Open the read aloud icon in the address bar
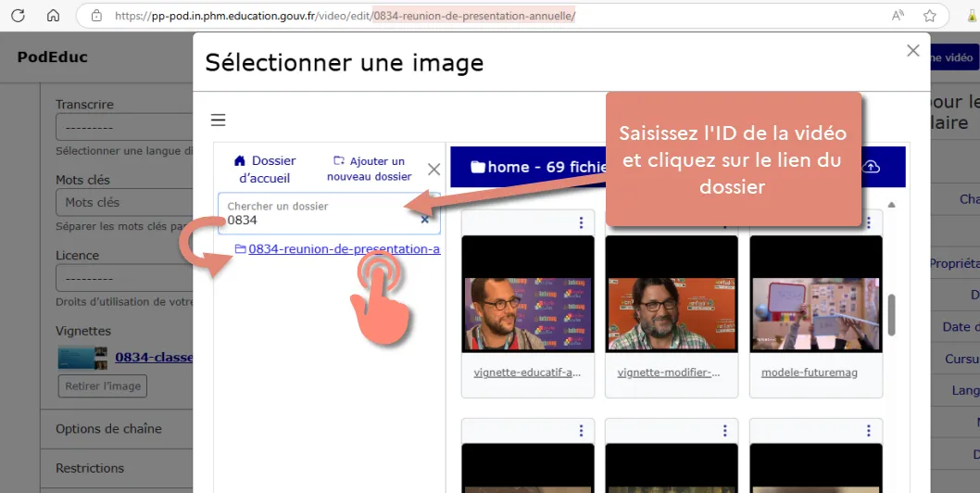980x493 pixels. pyautogui.click(x=898, y=16)
